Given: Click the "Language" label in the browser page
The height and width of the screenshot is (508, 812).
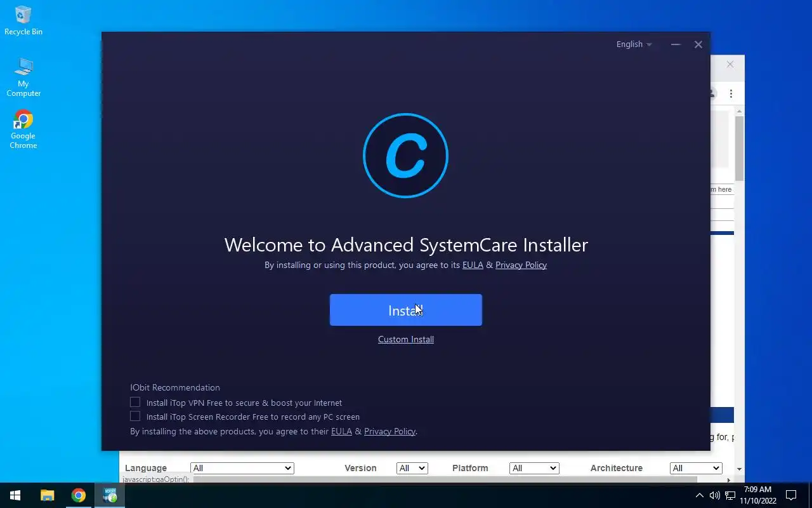Looking at the screenshot, I should (146, 468).
